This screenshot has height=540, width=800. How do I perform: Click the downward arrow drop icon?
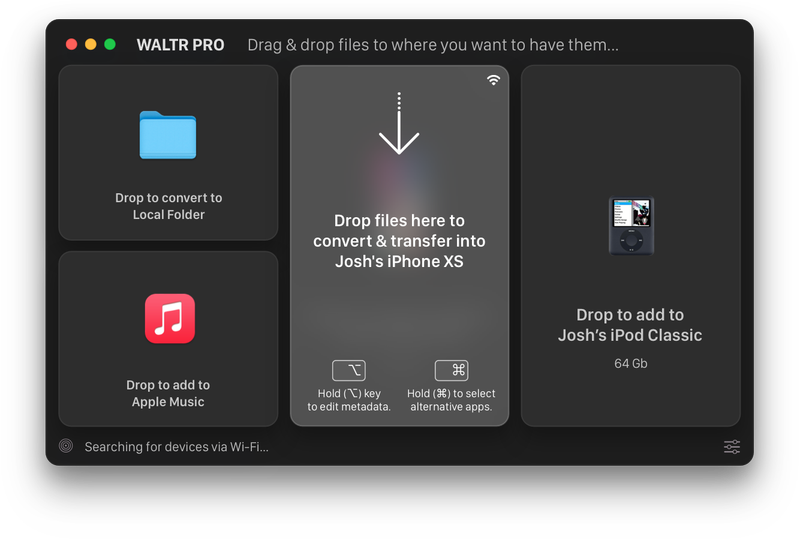pos(399,123)
